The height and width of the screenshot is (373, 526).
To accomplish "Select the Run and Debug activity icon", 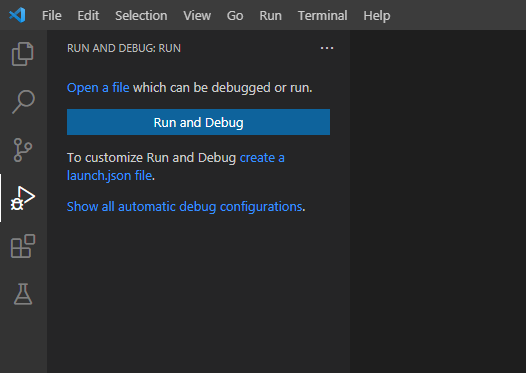I will [23, 198].
